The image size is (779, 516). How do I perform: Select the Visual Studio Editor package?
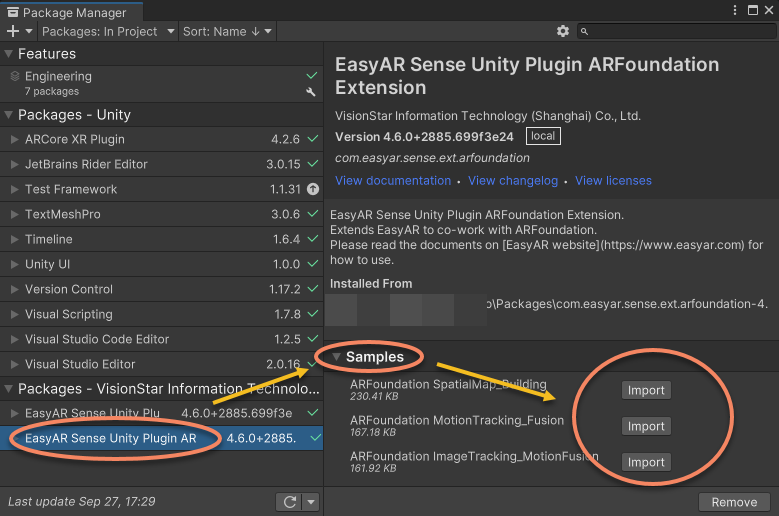[x=161, y=364]
